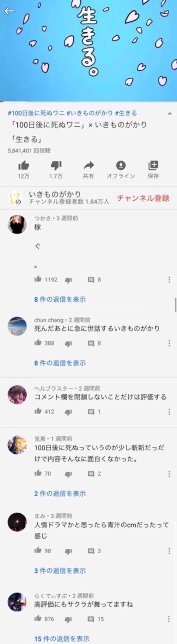Image resolution: width=177 pixels, height=644 pixels.
Task: Like つかさ's comment with 1192 likes
Action: [38, 279]
